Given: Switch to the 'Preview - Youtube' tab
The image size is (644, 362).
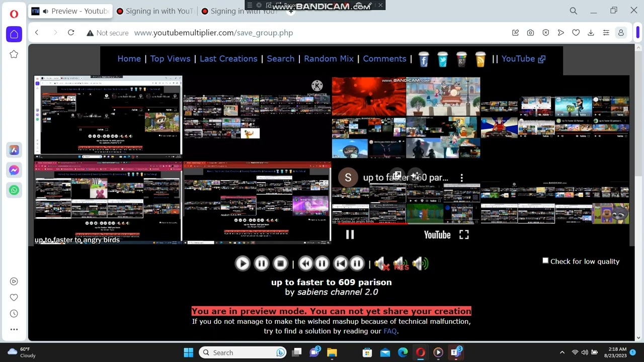Looking at the screenshot, I should [x=70, y=11].
